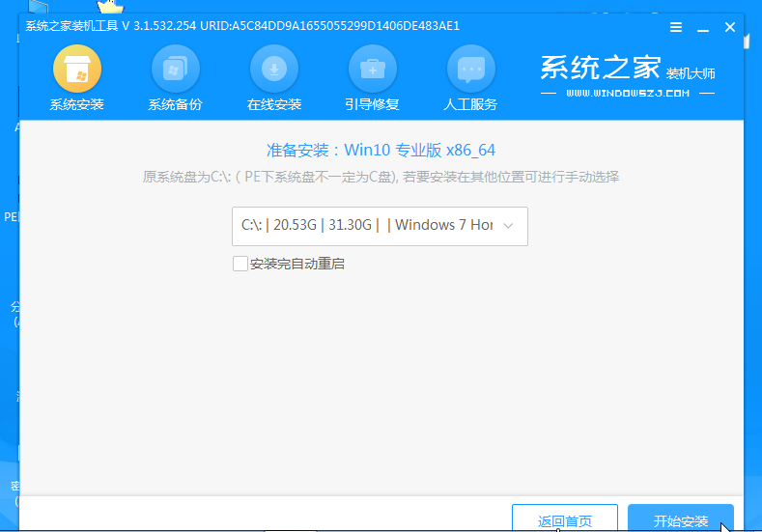762x532 pixels.
Task: Switch to the 在线安装 tab label
Action: coord(274,104)
